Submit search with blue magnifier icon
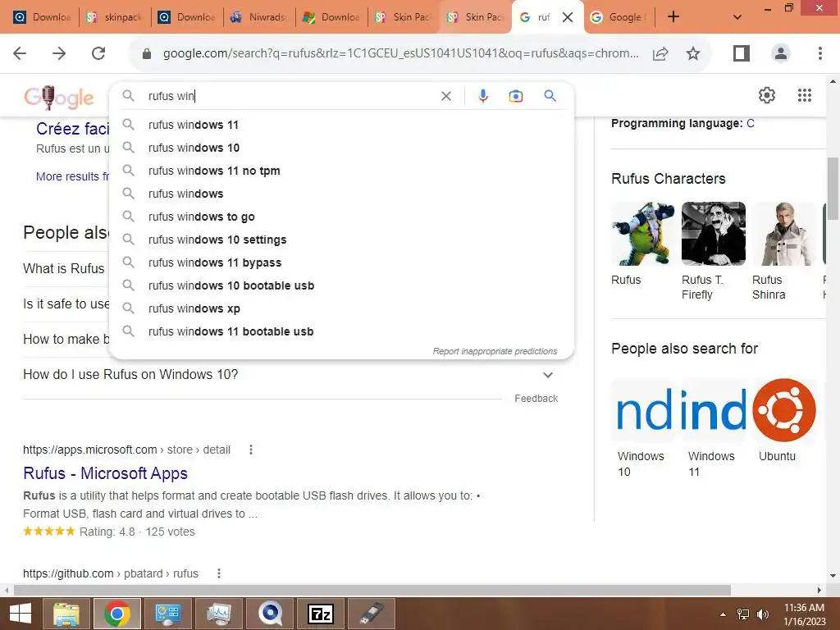 [x=550, y=96]
